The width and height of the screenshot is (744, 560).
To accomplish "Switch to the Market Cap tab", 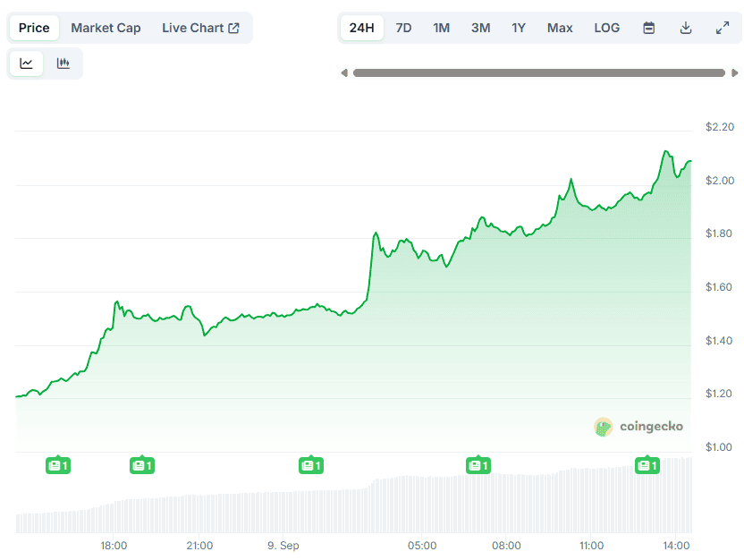I will (x=106, y=28).
